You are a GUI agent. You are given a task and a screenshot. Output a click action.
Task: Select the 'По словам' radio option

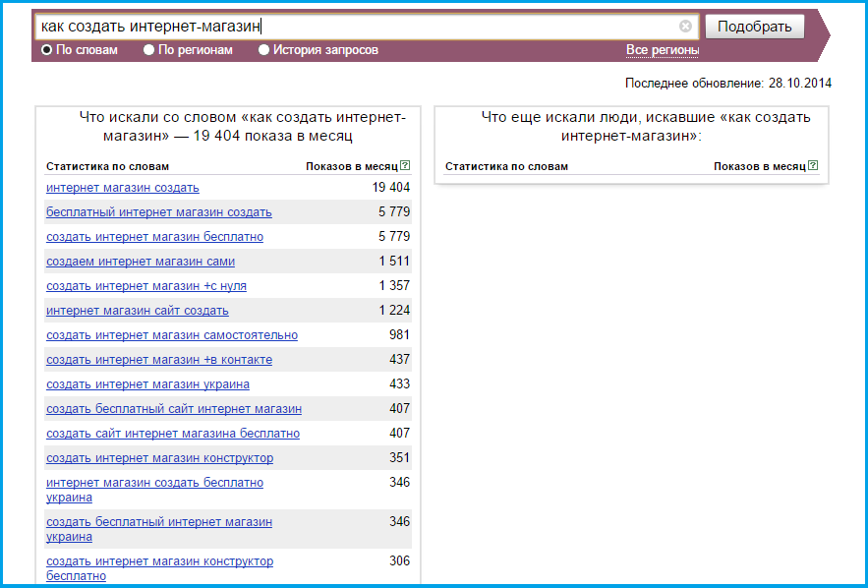pyautogui.click(x=46, y=50)
